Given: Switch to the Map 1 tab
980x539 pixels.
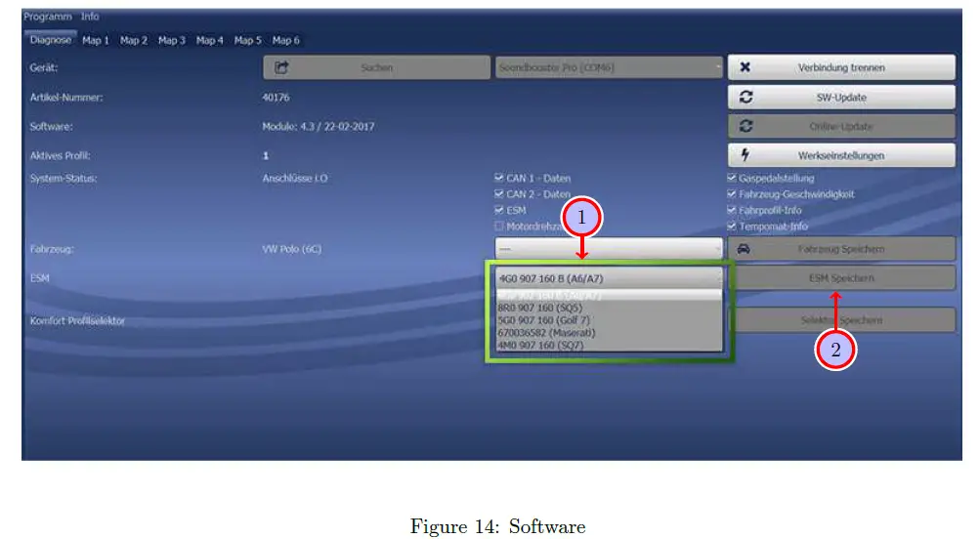Looking at the screenshot, I should point(96,41).
